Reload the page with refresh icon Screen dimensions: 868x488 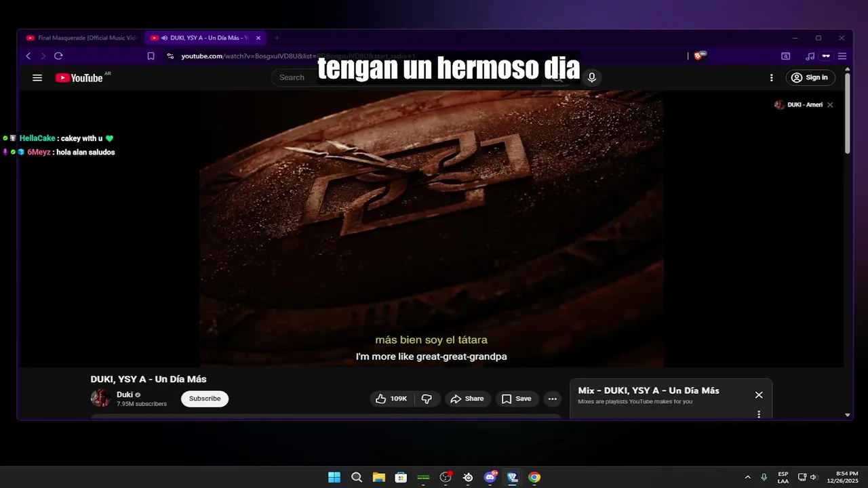pos(58,56)
